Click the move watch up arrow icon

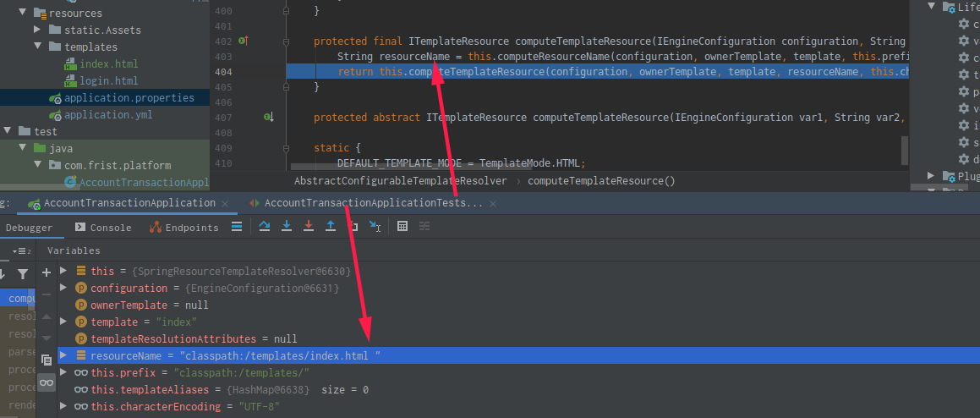[x=47, y=316]
